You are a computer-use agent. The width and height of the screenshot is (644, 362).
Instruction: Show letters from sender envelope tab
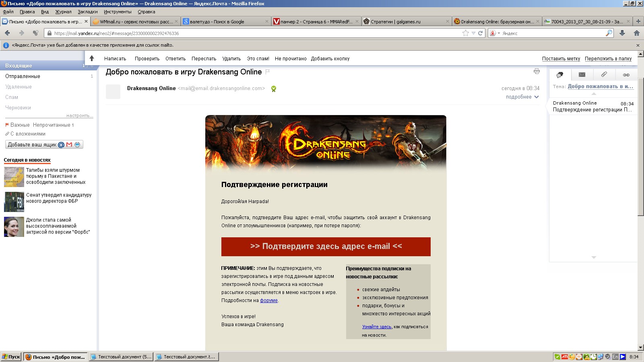pyautogui.click(x=582, y=74)
